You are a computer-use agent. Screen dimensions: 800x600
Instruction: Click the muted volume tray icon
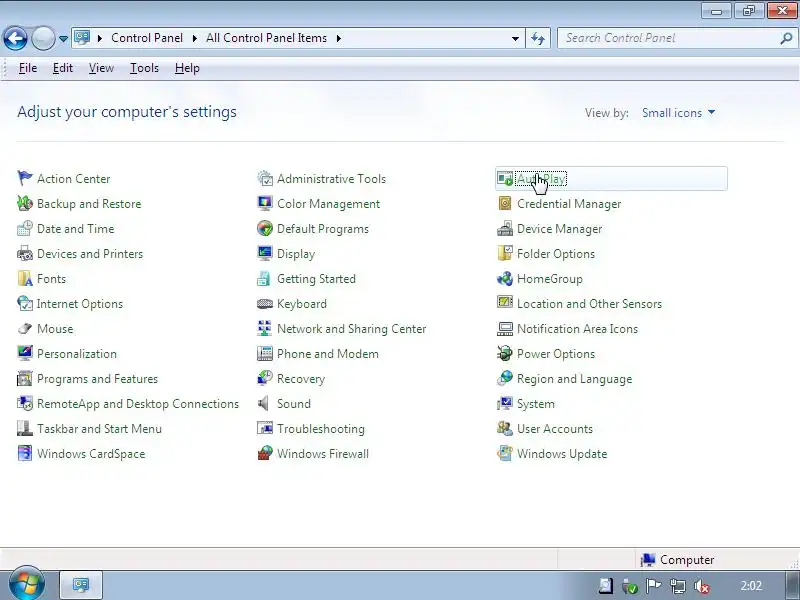[x=702, y=586]
